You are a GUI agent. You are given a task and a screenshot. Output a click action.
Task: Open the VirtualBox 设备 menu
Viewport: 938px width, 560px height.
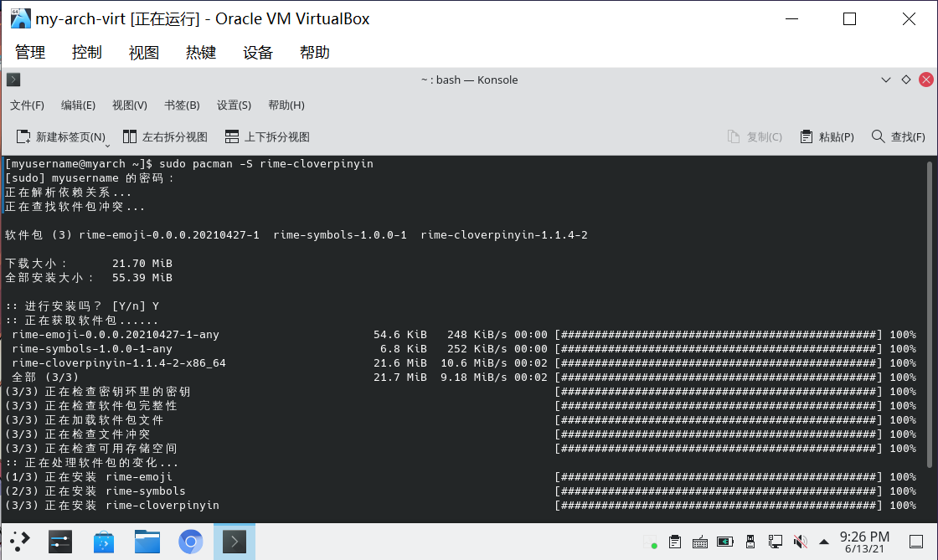pyautogui.click(x=258, y=52)
